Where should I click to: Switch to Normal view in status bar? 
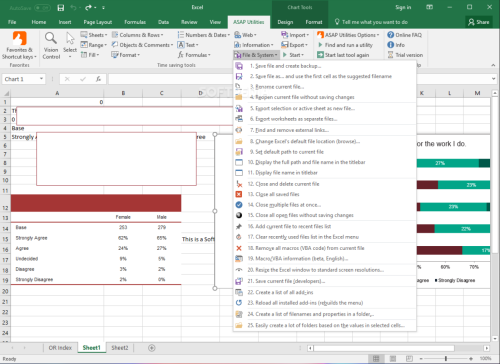(x=376, y=359)
